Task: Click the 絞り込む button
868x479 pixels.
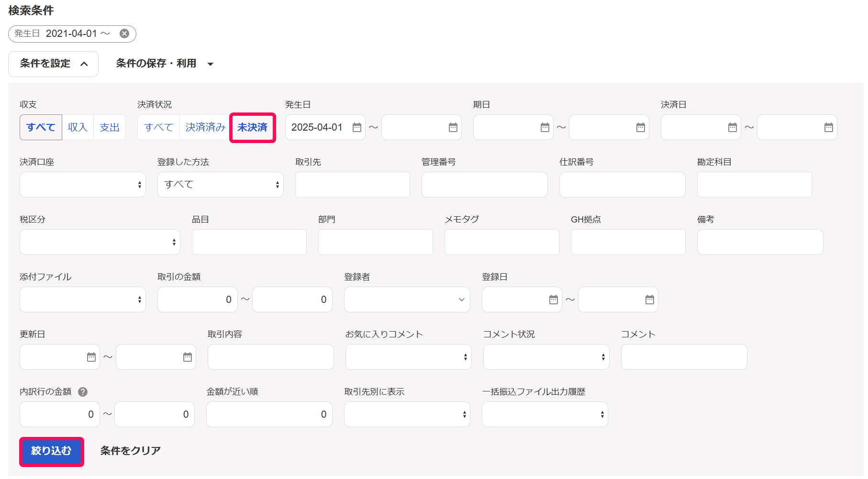Action: pyautogui.click(x=52, y=451)
